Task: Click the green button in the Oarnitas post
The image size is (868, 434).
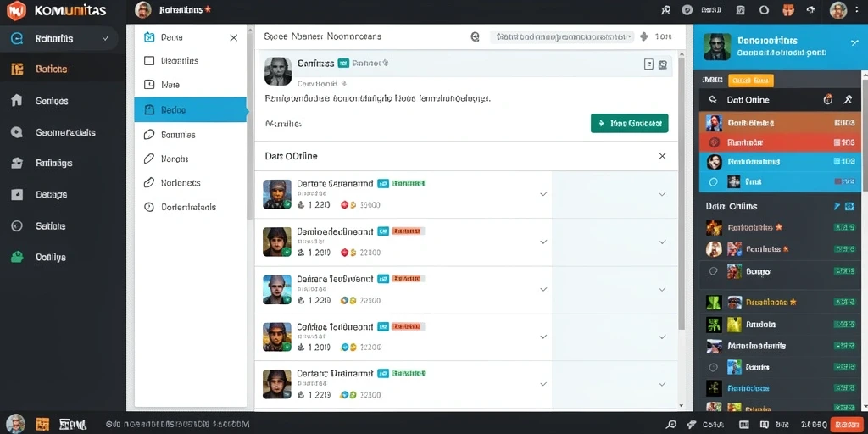Action: click(630, 124)
